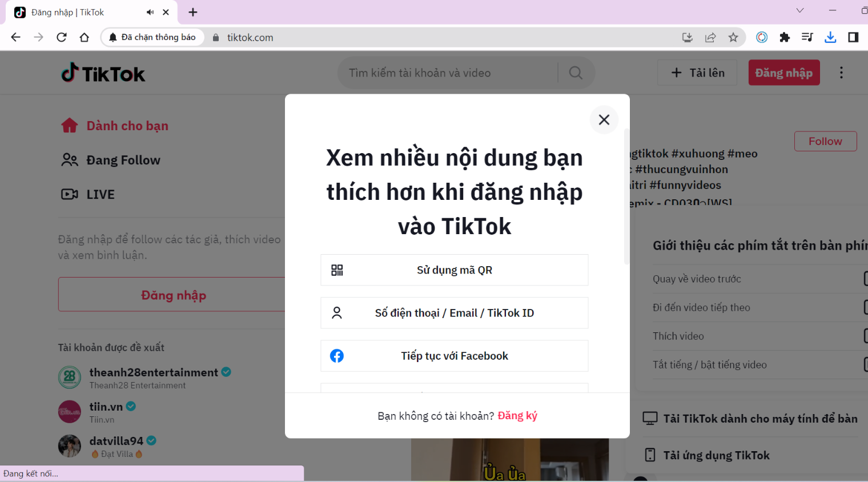Screen dimensions: 868x482
Task: Click datvilla94 avatar
Action: [x=70, y=446]
